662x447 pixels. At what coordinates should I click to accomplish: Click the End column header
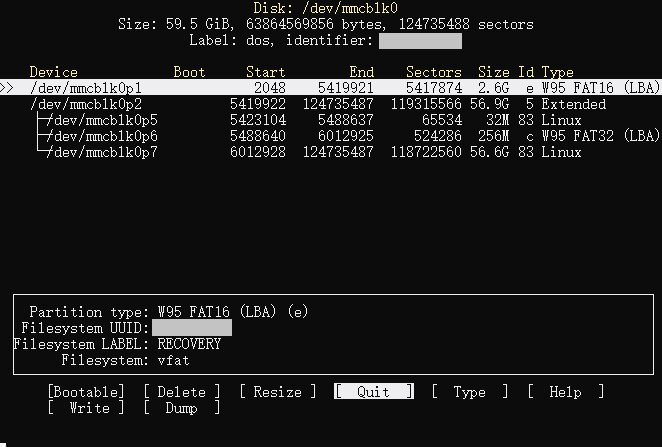point(361,72)
